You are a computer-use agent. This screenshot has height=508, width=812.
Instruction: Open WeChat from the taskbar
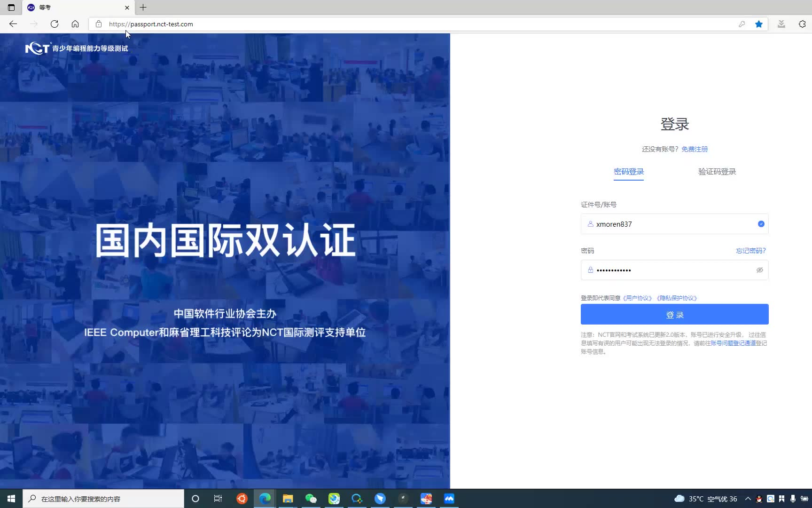[311, 498]
